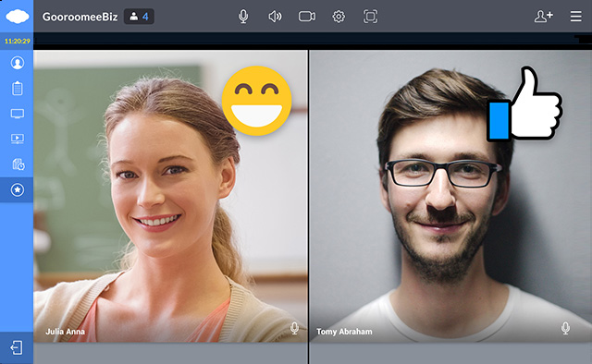592x364 pixels.
Task: Leave the room with the exit icon
Action: 17,347
